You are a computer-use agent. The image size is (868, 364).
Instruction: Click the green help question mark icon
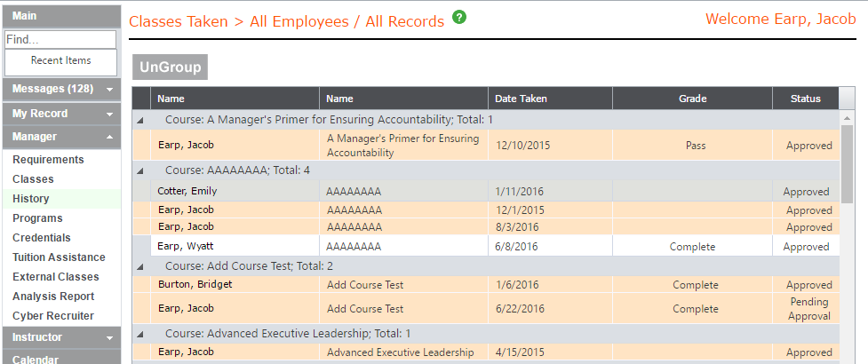pos(459,18)
